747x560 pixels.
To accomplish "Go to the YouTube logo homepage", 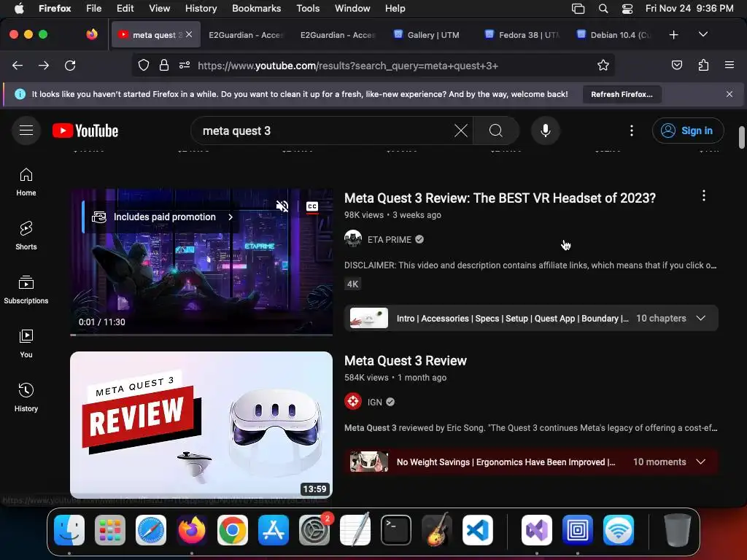I will 85,131.
